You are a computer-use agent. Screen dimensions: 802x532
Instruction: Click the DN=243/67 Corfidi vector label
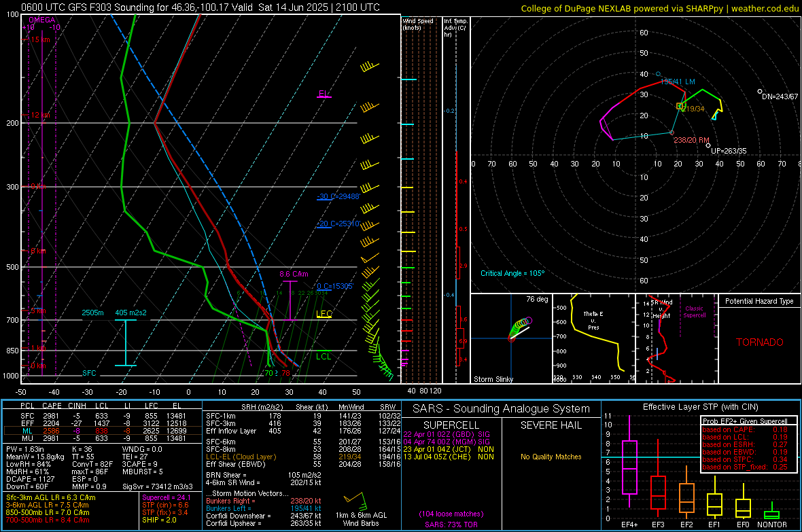click(x=780, y=96)
